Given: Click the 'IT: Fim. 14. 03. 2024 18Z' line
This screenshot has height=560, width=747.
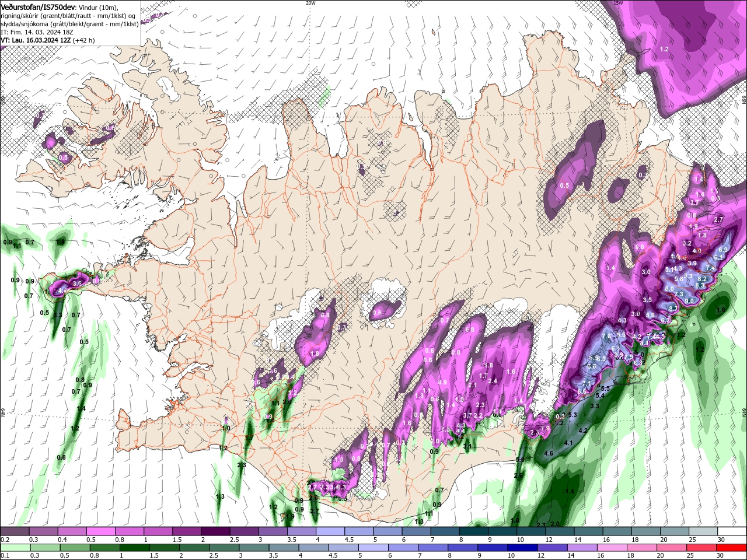Looking at the screenshot, I should [x=37, y=32].
